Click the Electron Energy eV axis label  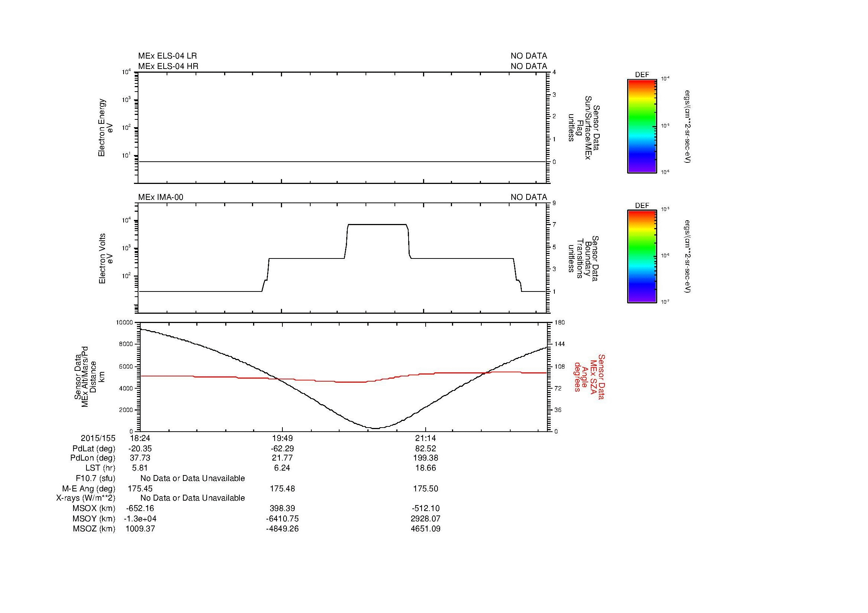tap(106, 128)
